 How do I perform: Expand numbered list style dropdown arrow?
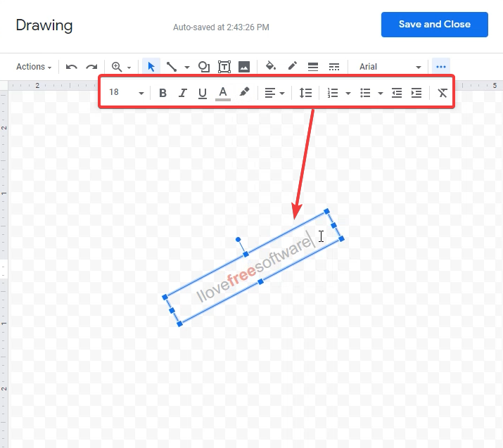[x=348, y=94]
